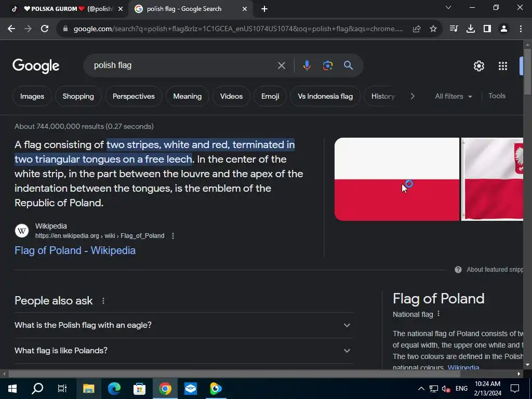Image resolution: width=532 pixels, height=399 pixels.
Task: Select the polish flag Google Search tab
Action: pyautogui.click(x=190, y=9)
